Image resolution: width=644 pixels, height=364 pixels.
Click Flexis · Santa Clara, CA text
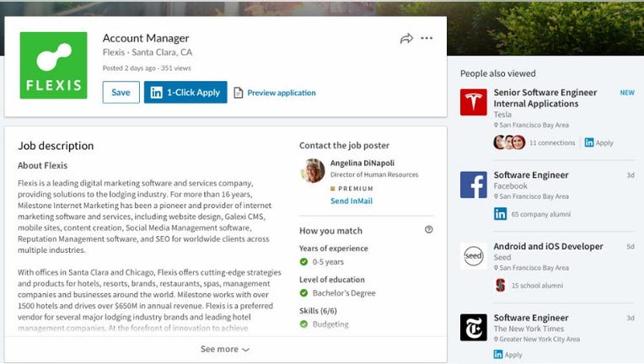(x=147, y=52)
